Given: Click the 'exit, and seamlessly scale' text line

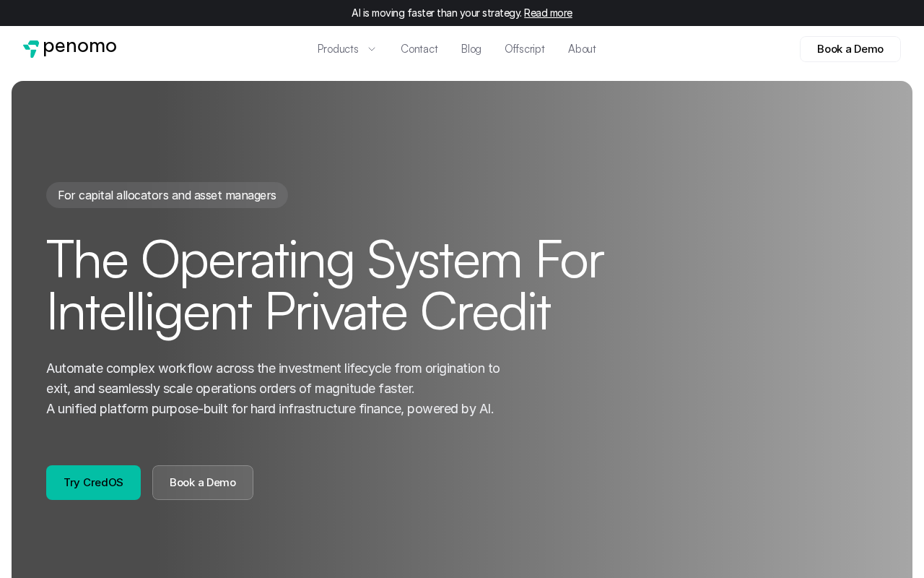Looking at the screenshot, I should click(x=230, y=389).
